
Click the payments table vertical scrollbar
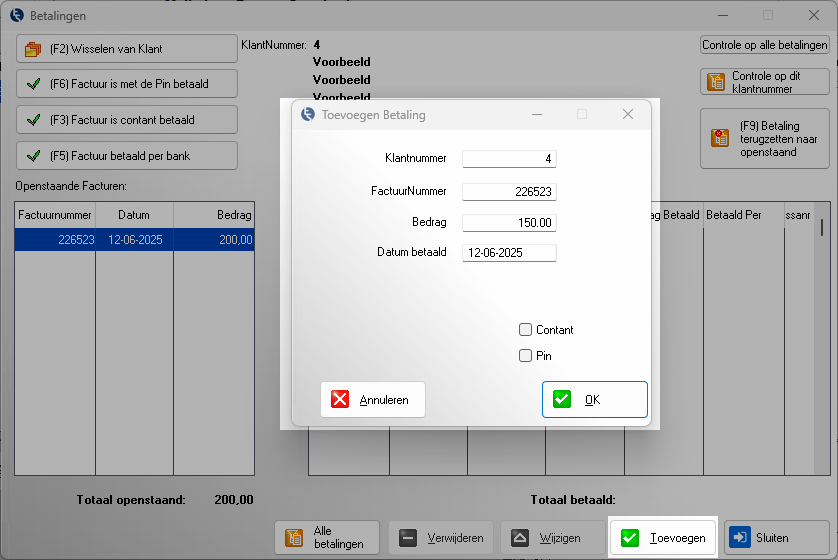821,338
